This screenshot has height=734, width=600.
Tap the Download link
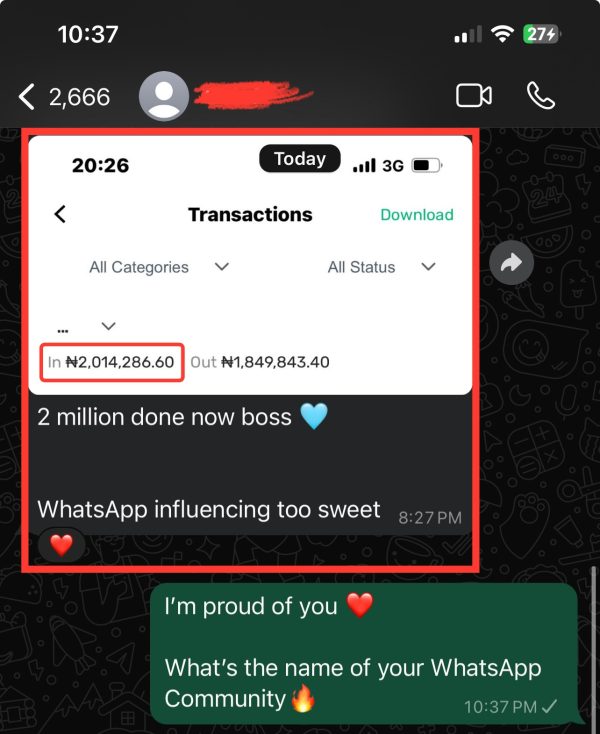(417, 214)
